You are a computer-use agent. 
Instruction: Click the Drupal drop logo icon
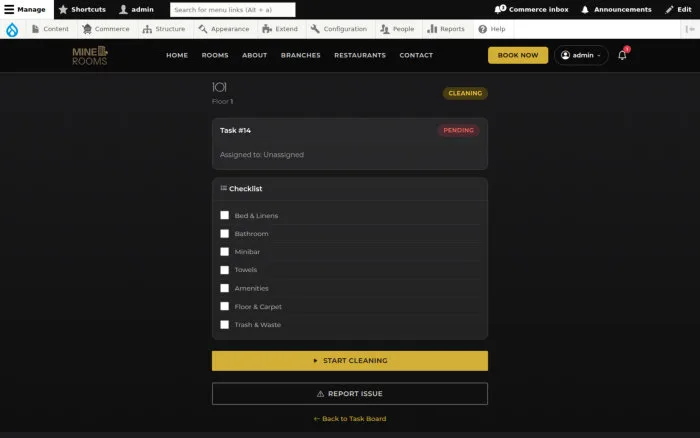[x=12, y=29]
